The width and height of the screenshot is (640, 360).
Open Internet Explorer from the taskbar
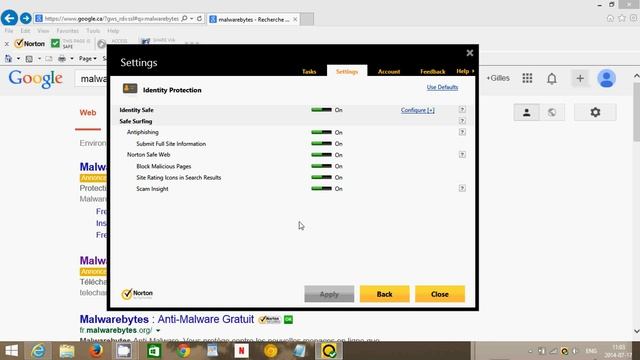tap(38, 351)
